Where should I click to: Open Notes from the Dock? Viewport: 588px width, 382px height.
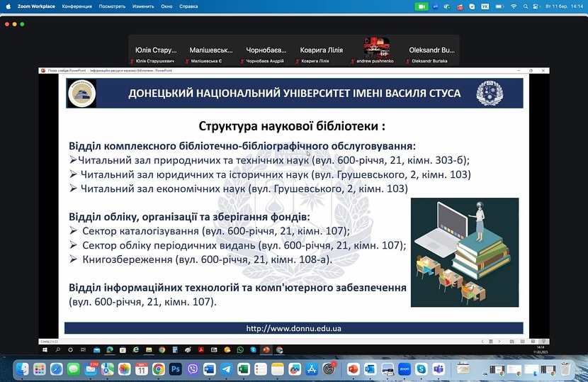(278, 370)
